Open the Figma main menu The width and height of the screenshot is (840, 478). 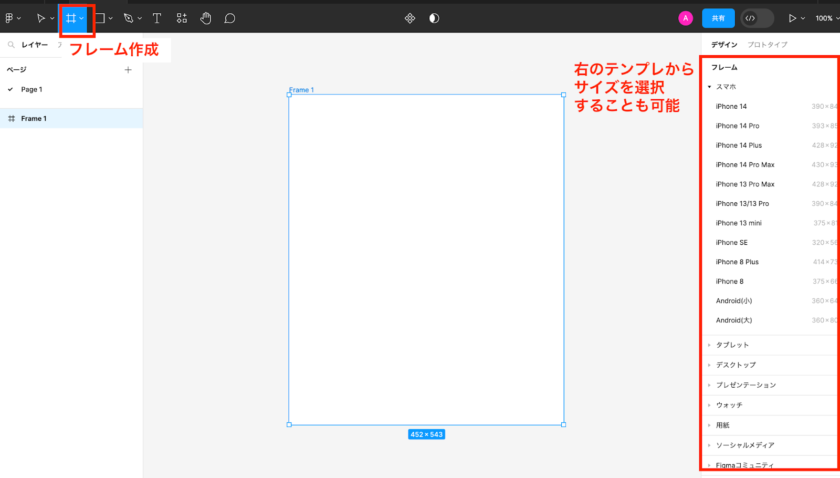pyautogui.click(x=11, y=18)
